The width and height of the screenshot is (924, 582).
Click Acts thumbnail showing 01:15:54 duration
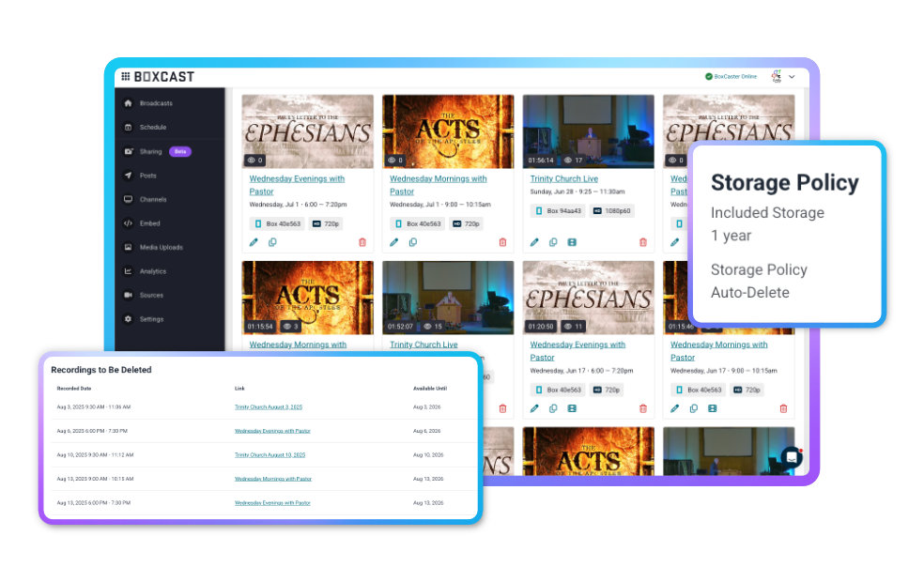pos(308,298)
